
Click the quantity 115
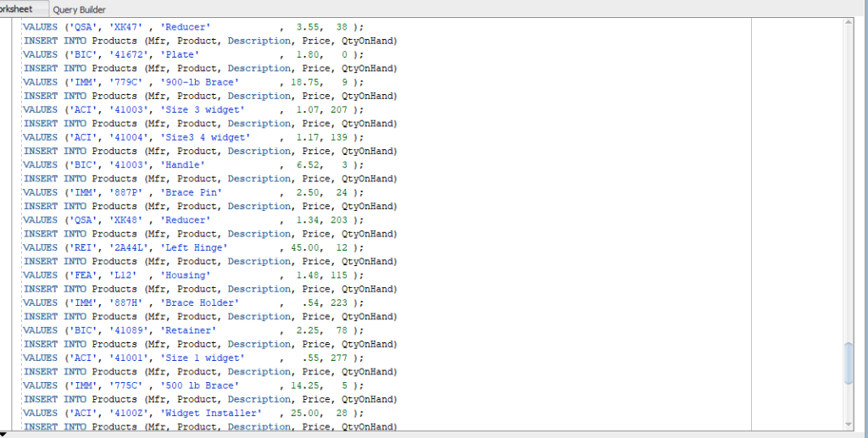[x=339, y=276]
